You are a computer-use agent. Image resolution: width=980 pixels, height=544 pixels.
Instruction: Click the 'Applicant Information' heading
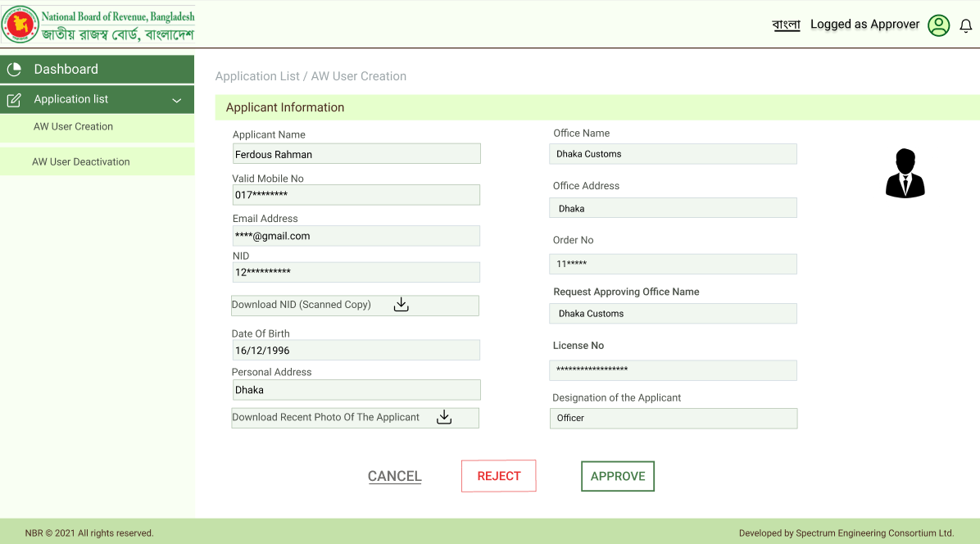[x=285, y=107]
